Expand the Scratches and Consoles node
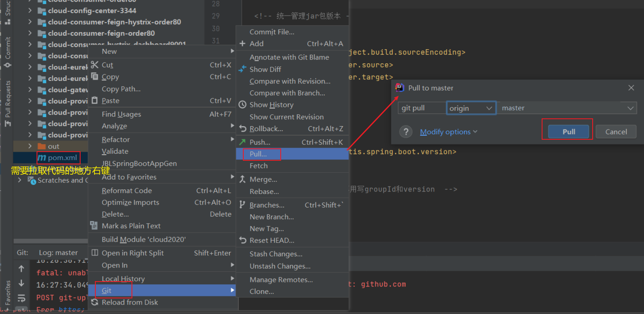 coord(20,180)
